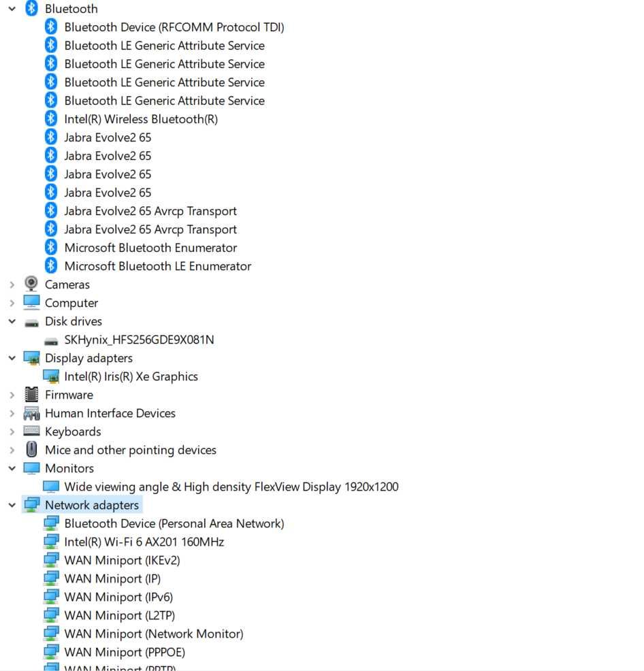
Task: Click the Human Interface Devices icon
Action: click(31, 413)
